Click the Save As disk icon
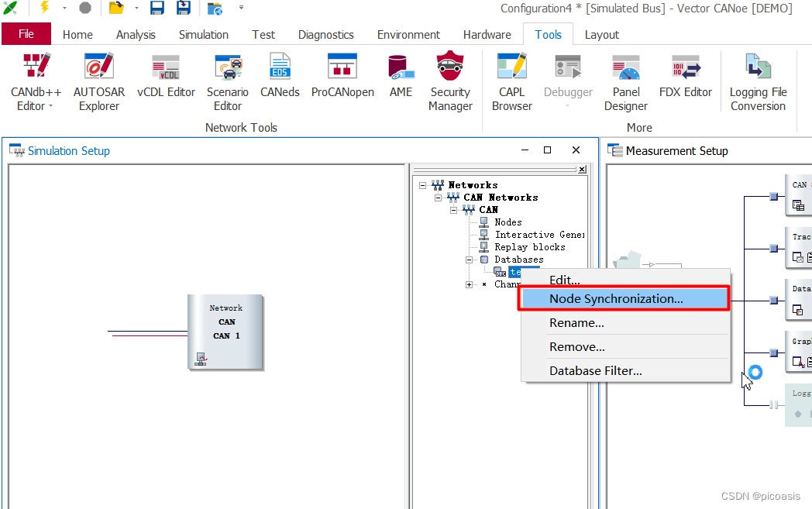The height and width of the screenshot is (509, 812). (x=184, y=8)
